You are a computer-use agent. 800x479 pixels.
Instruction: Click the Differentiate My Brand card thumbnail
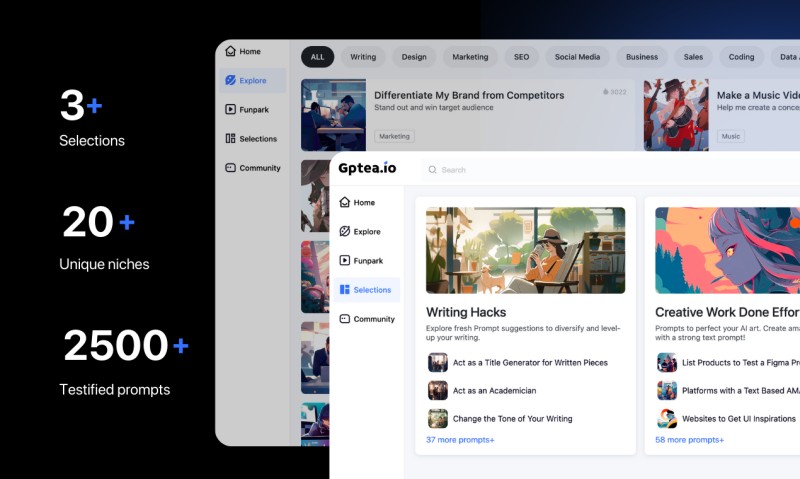click(333, 115)
